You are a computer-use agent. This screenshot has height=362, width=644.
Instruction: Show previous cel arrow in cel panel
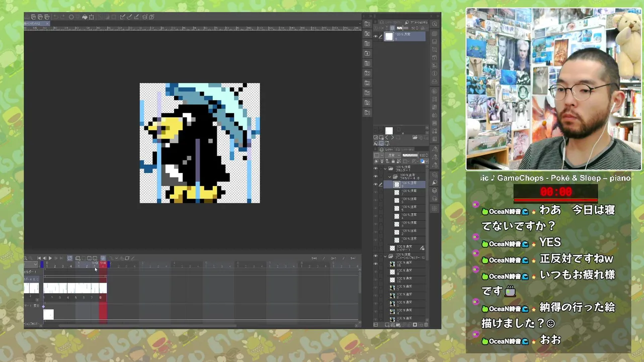386,137
